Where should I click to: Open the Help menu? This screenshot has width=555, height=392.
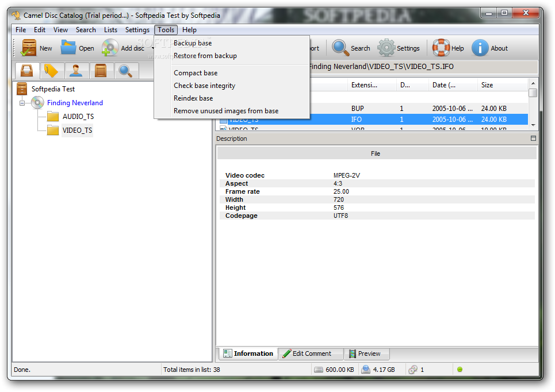(189, 30)
